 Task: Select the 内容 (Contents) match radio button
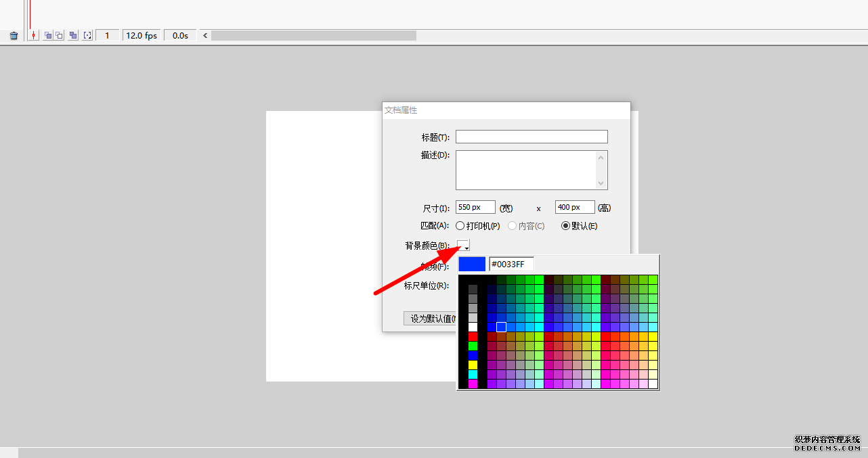[513, 226]
